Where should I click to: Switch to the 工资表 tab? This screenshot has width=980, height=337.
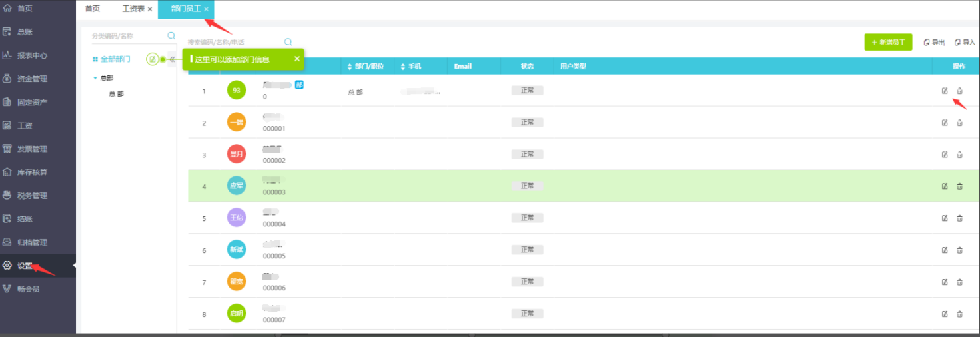pyautogui.click(x=133, y=9)
